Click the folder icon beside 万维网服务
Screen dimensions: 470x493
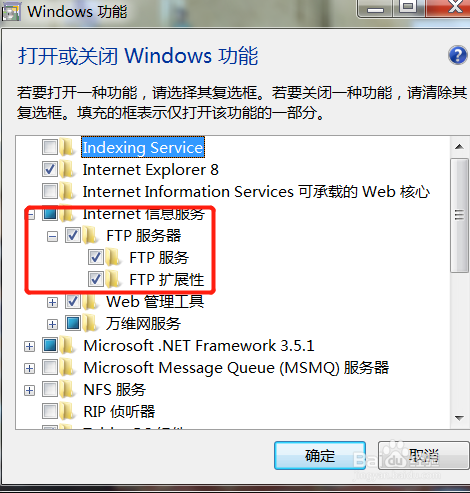coord(91,323)
